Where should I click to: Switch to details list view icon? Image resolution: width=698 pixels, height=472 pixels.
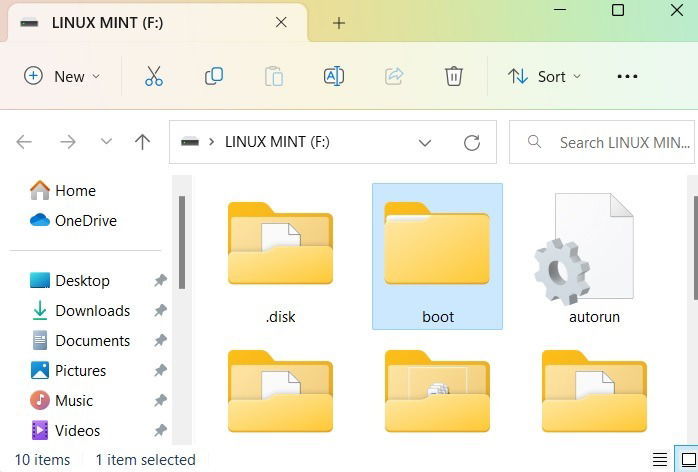tap(660, 459)
